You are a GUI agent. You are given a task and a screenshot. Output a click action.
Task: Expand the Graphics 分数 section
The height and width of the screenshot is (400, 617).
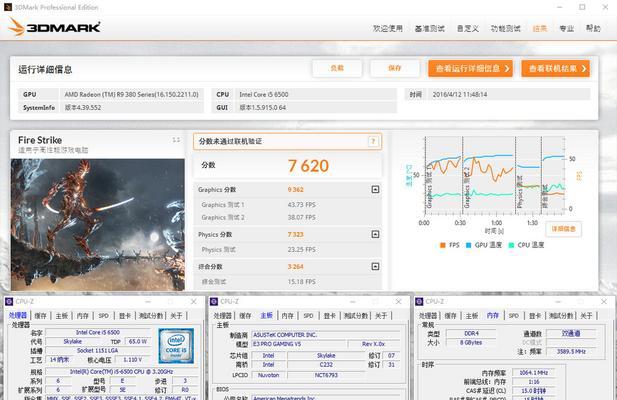(375, 190)
